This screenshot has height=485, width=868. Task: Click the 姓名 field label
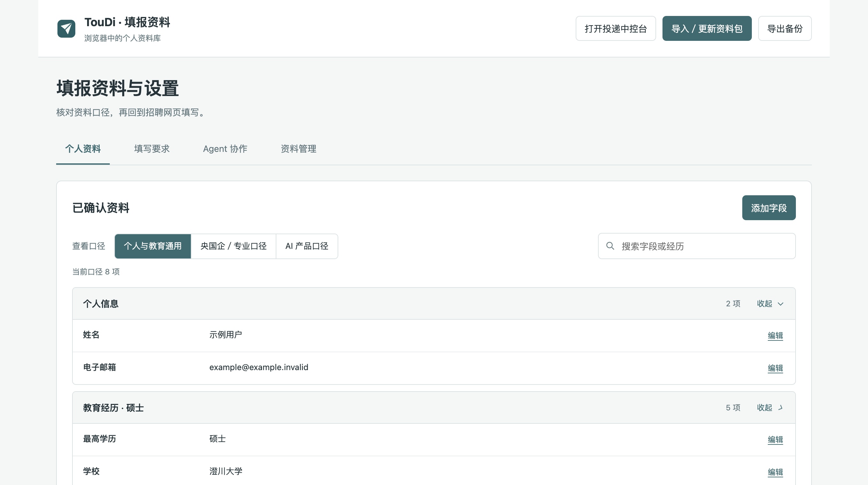pyautogui.click(x=91, y=334)
